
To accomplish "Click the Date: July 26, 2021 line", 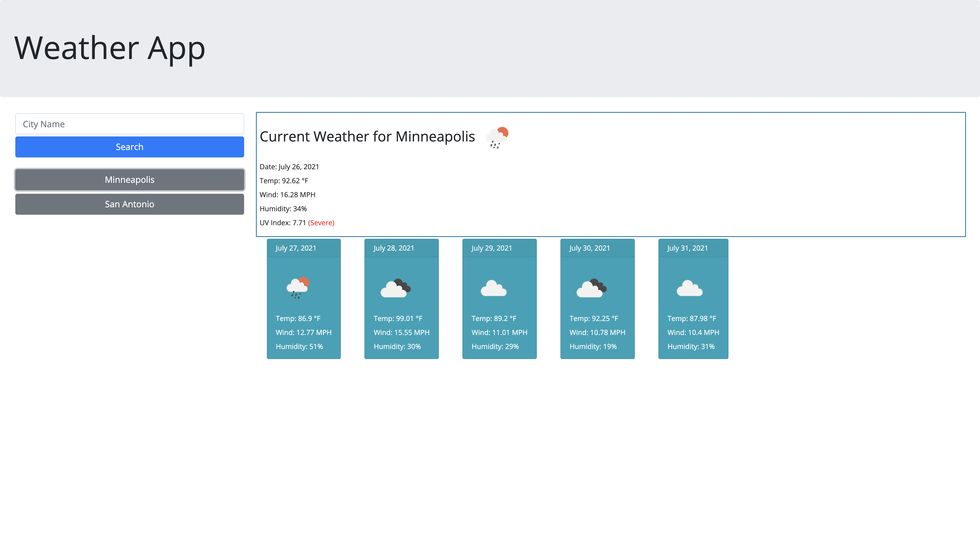I will click(289, 167).
